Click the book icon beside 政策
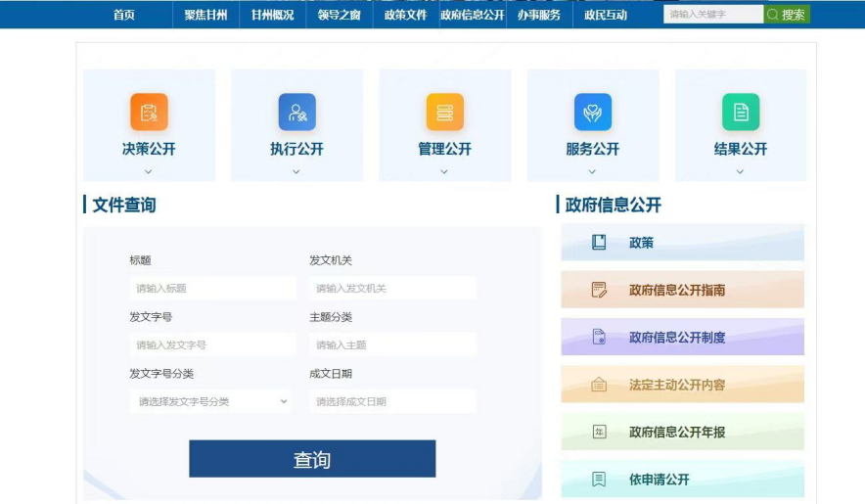865x504 pixels. coord(599,242)
